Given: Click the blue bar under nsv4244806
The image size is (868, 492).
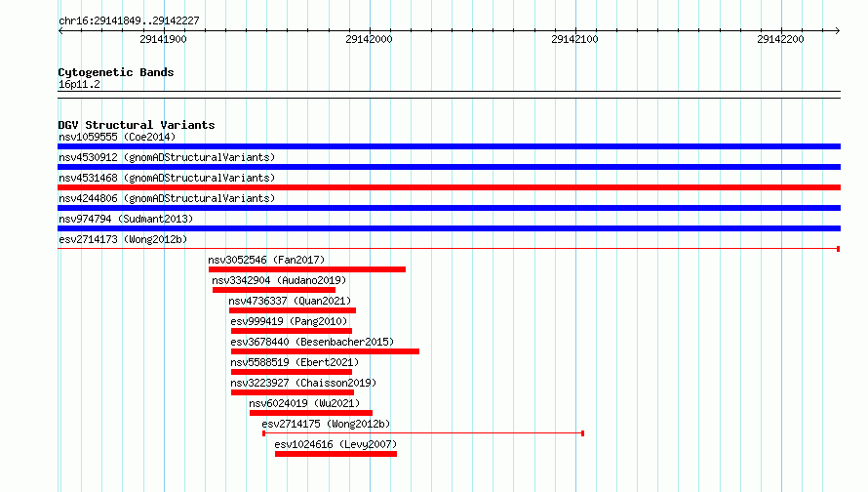Looking at the screenshot, I should click(449, 208).
